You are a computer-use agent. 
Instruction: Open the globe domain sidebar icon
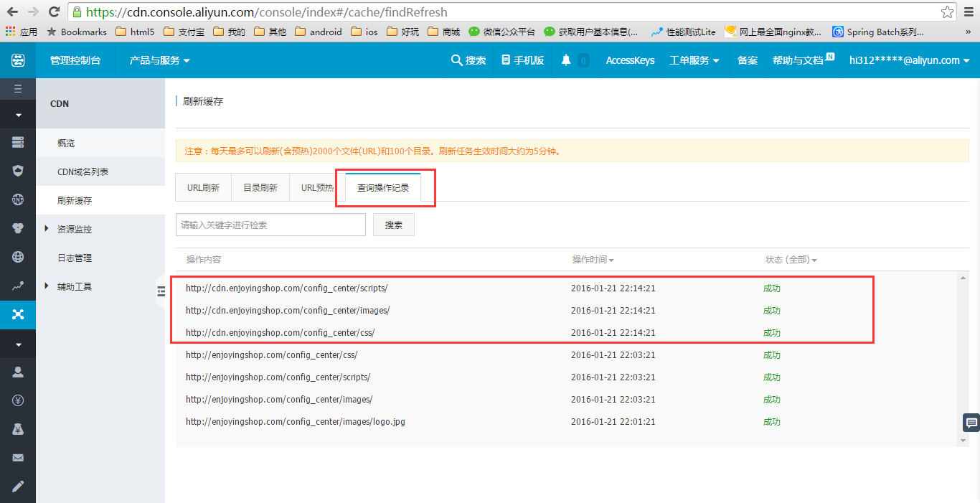pos(18,257)
